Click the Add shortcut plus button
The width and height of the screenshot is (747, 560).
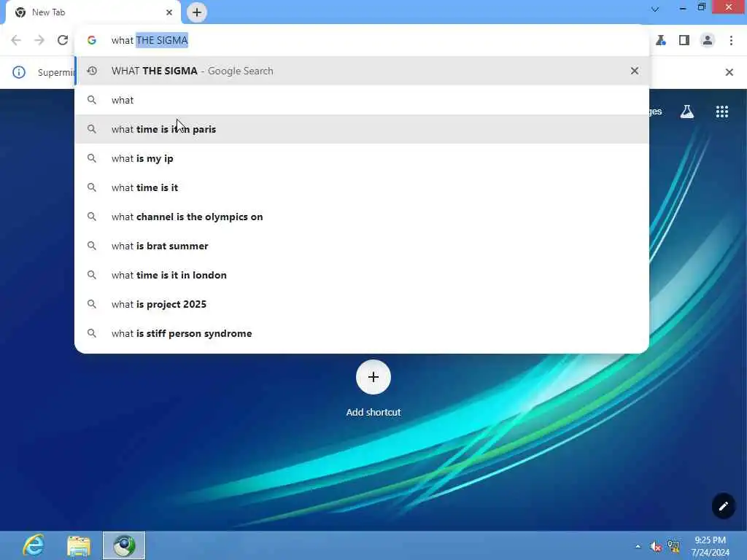pyautogui.click(x=373, y=377)
